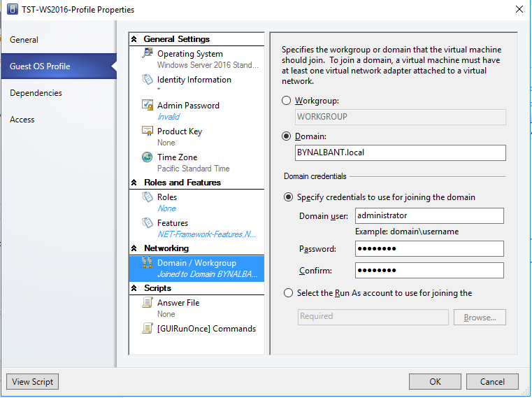
Task: Select the Identity Information tag icon
Action: point(148,79)
